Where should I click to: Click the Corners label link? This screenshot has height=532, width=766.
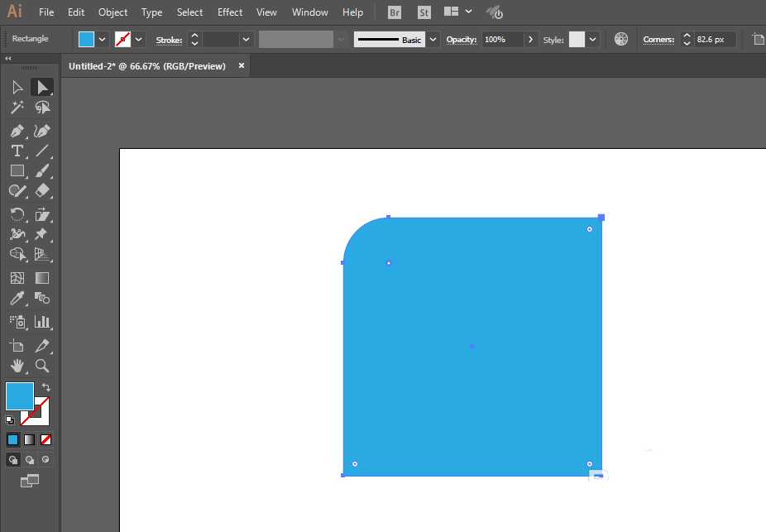coord(658,40)
